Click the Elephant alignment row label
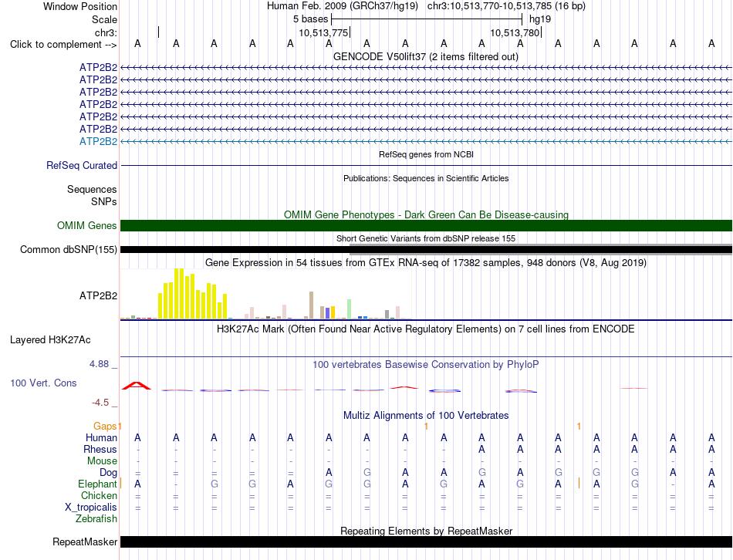 click(97, 484)
